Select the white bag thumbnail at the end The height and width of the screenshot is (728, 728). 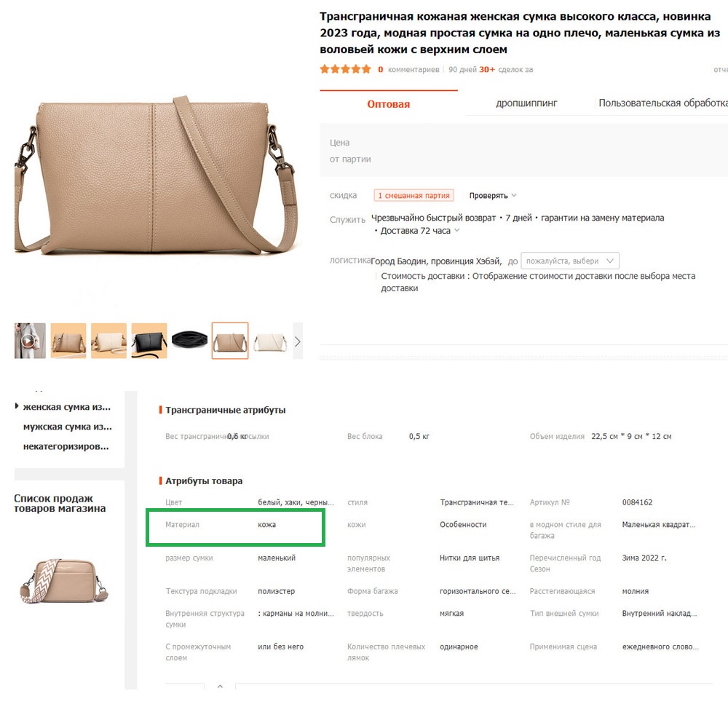(x=270, y=341)
